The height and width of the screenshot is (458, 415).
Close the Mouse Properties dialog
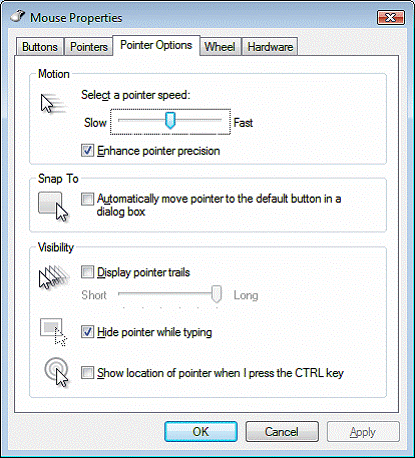pos(390,18)
